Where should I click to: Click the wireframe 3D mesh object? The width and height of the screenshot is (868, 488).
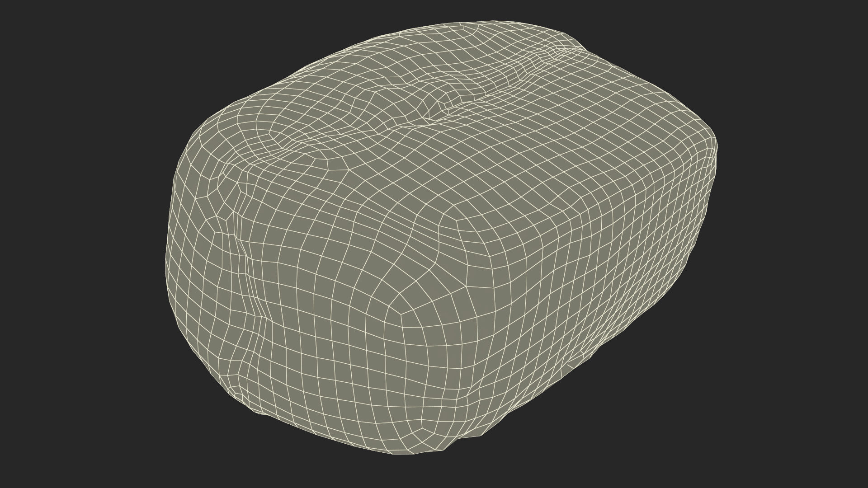[x=441, y=237]
